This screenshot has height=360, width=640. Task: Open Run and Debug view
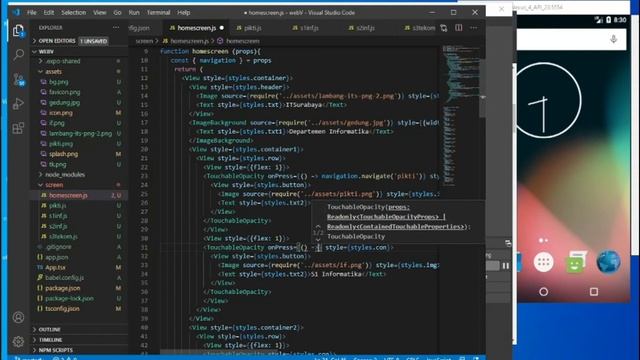point(18,104)
